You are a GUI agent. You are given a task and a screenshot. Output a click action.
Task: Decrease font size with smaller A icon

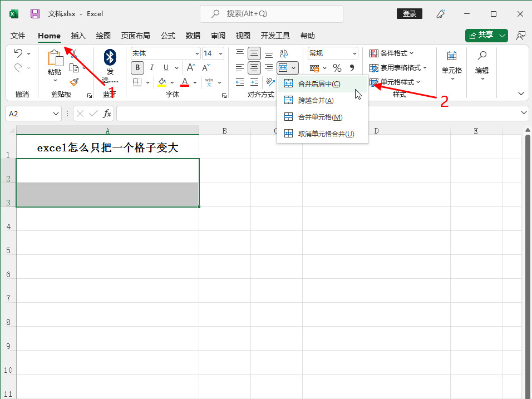206,67
